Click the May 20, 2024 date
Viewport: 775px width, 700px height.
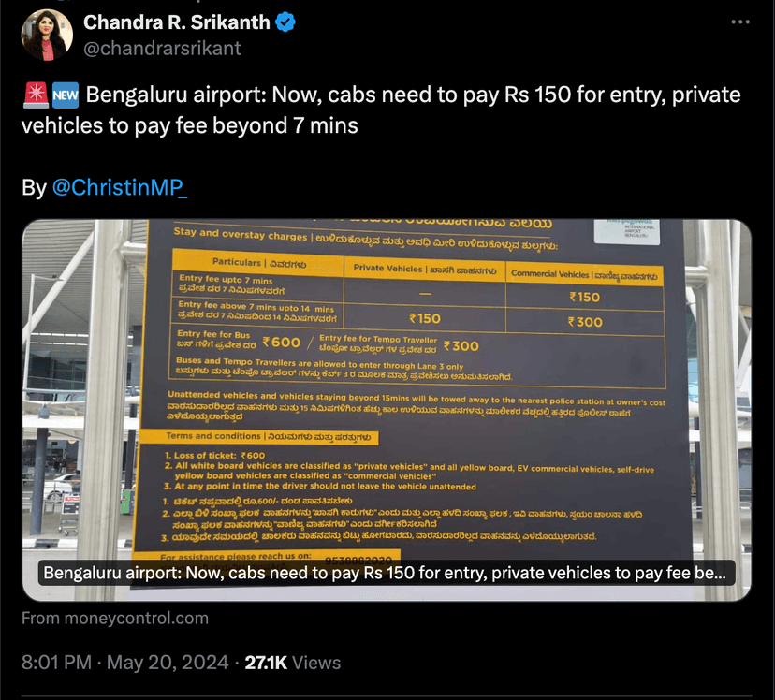point(168,663)
